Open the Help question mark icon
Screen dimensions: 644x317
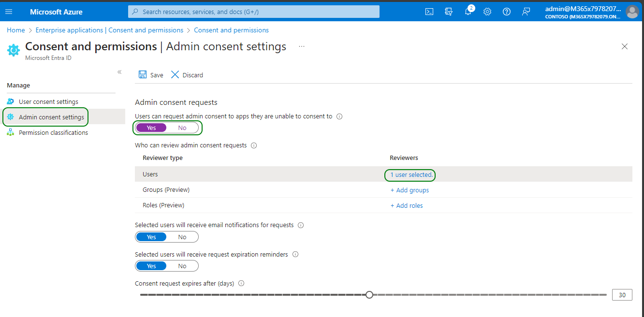[x=507, y=12]
